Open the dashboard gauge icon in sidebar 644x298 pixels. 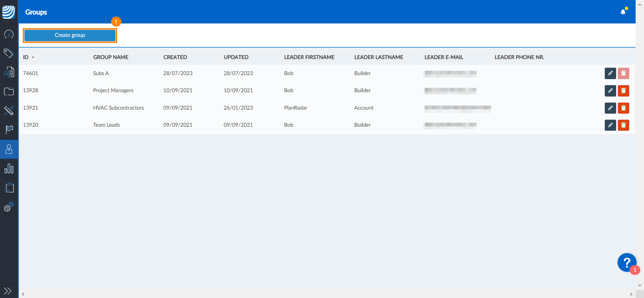point(9,34)
